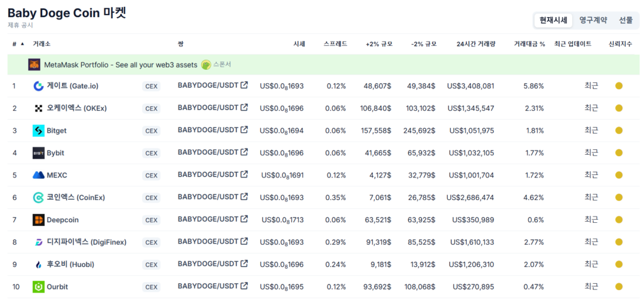The height and width of the screenshot is (304, 644).
Task: Open external link icon in OKEx row
Action: click(245, 108)
